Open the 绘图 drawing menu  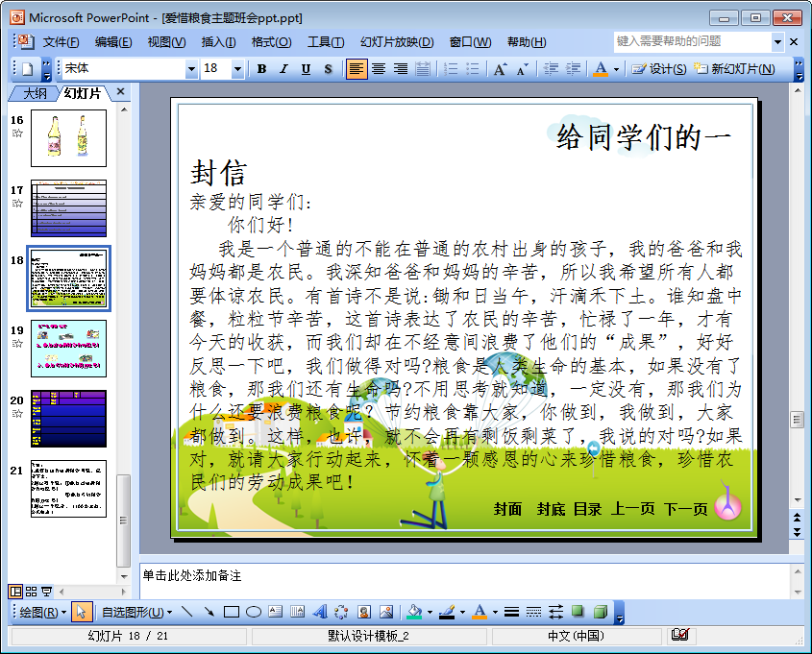42,613
